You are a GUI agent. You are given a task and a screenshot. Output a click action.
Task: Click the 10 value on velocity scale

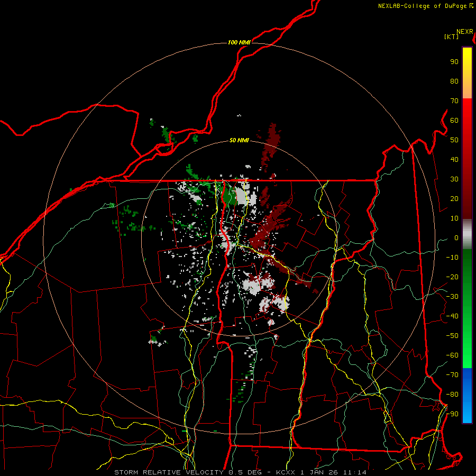[454, 218]
